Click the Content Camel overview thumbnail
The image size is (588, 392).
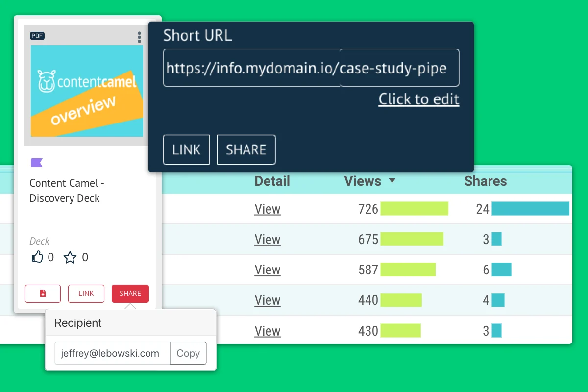click(87, 91)
